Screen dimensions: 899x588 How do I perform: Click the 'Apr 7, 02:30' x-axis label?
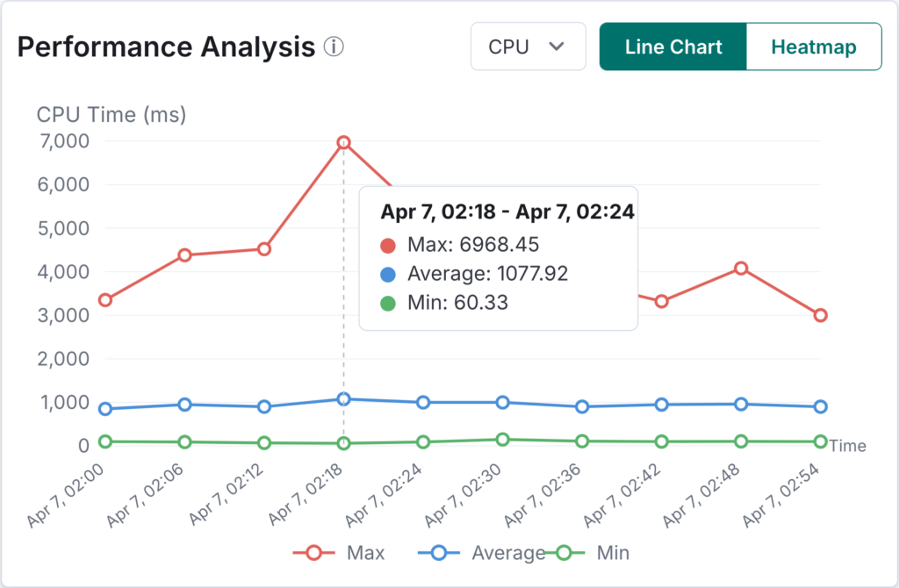[x=464, y=495]
